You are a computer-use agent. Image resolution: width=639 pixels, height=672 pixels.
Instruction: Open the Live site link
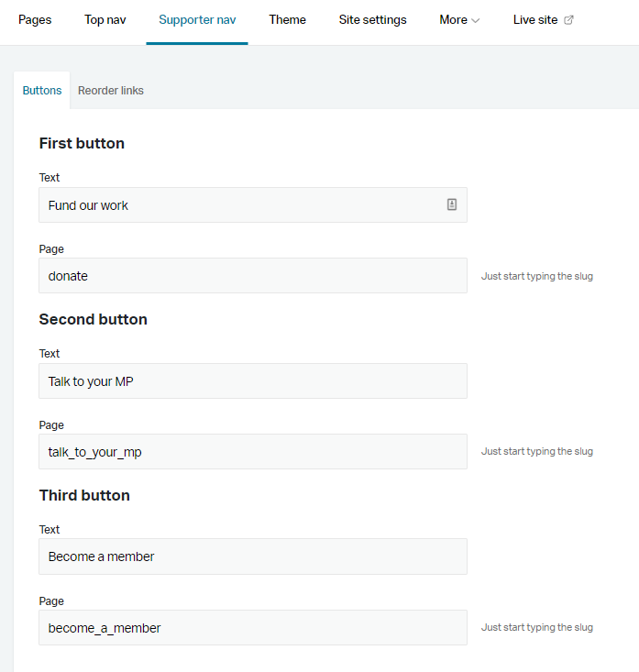[535, 20]
